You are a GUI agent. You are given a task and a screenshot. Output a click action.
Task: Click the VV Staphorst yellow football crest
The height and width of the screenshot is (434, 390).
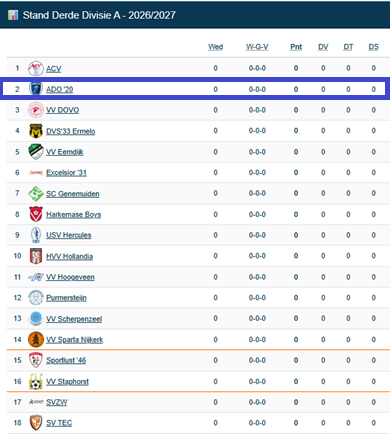36,381
